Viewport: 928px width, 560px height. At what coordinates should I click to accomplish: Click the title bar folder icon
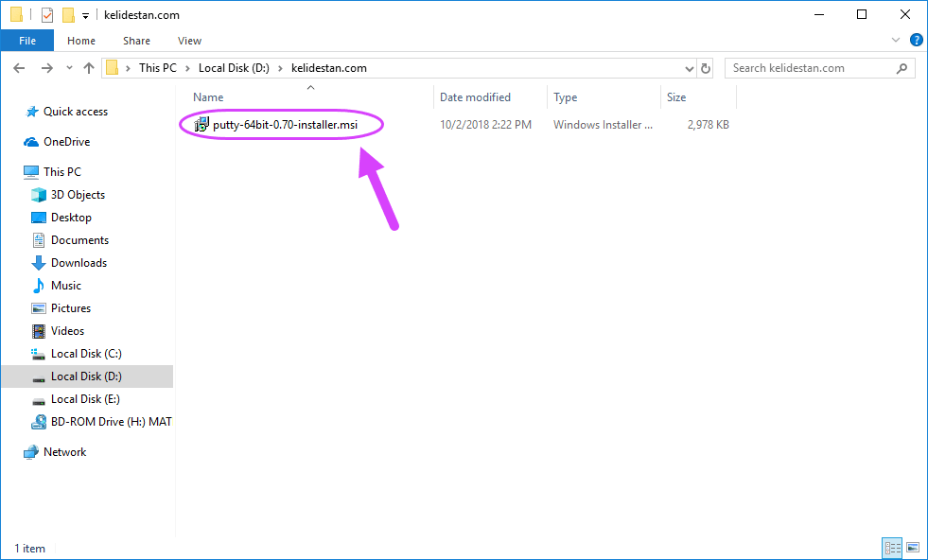coord(17,15)
